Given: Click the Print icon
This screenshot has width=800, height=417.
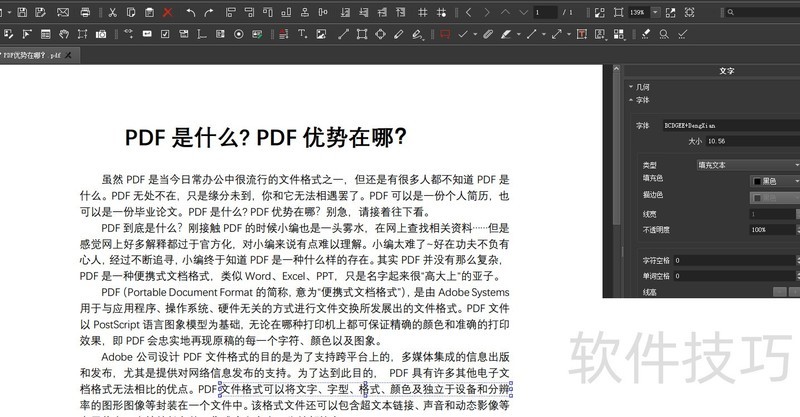Looking at the screenshot, I should pos(84,12).
